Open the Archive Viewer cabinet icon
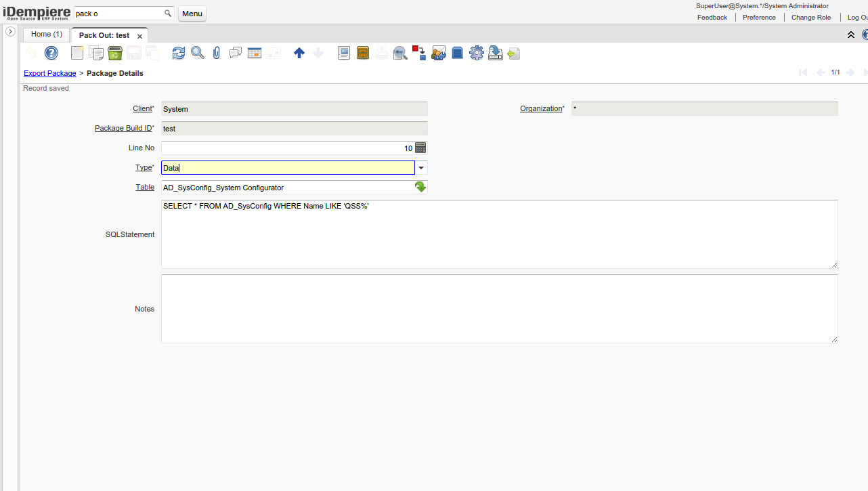Image resolution: width=868 pixels, height=491 pixels. [363, 53]
